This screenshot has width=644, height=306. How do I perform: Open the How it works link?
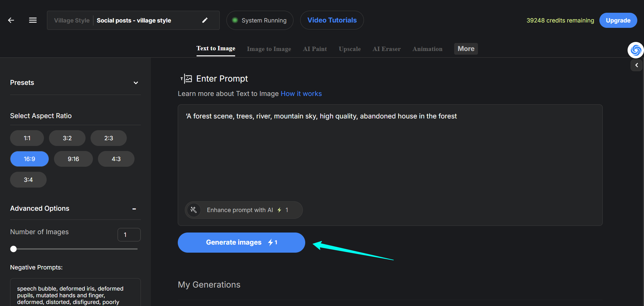click(301, 94)
